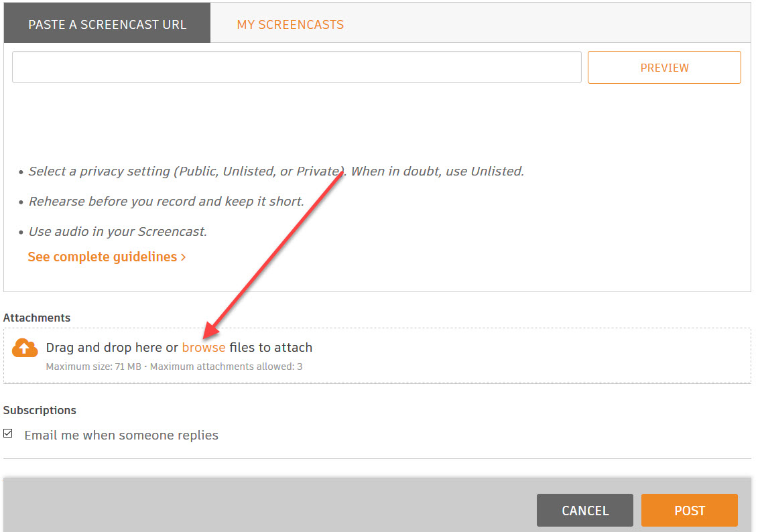
Task: Switch to the MY SCREENCASTS tab
Action: click(290, 24)
